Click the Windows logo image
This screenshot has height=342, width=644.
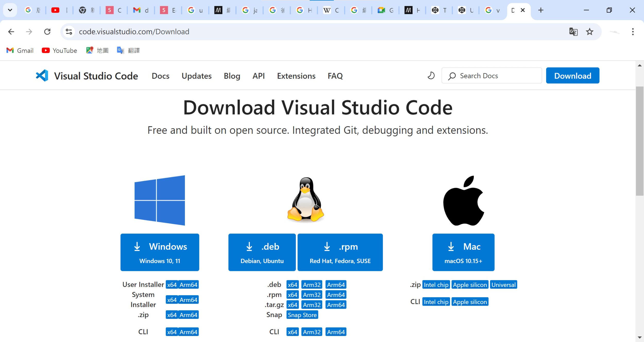point(160,200)
